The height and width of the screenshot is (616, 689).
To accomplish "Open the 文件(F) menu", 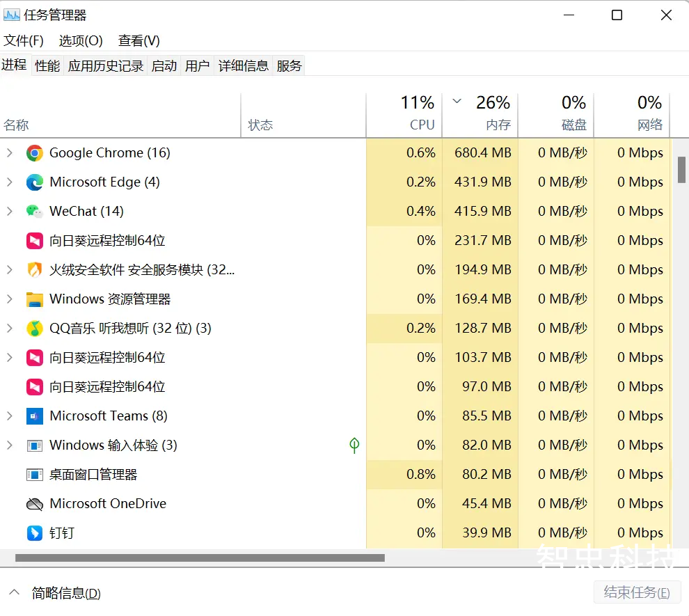I will 24,41.
